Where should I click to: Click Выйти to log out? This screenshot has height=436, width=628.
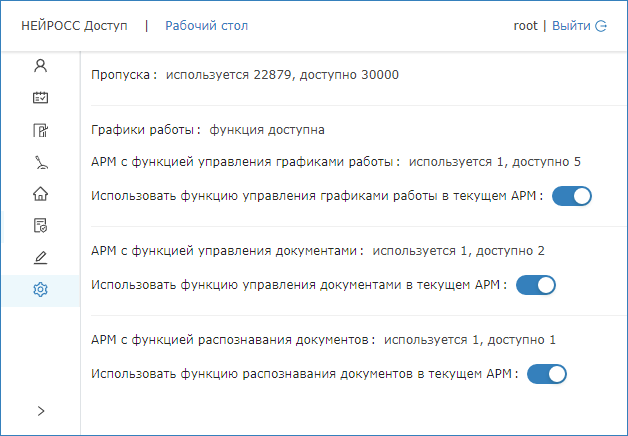pos(570,26)
